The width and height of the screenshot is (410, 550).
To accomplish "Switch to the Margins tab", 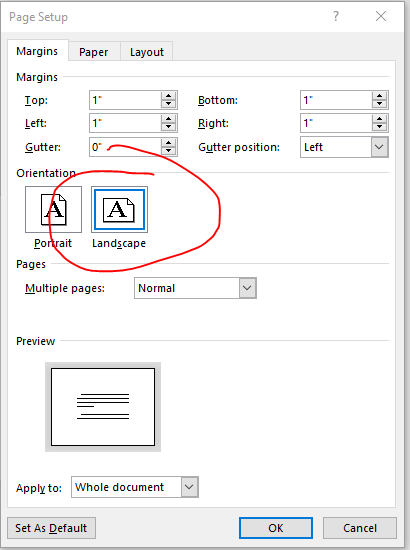I will (37, 51).
